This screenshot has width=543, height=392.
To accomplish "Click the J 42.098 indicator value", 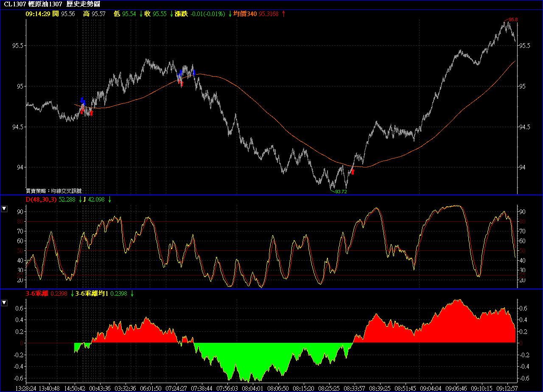I will (94, 199).
